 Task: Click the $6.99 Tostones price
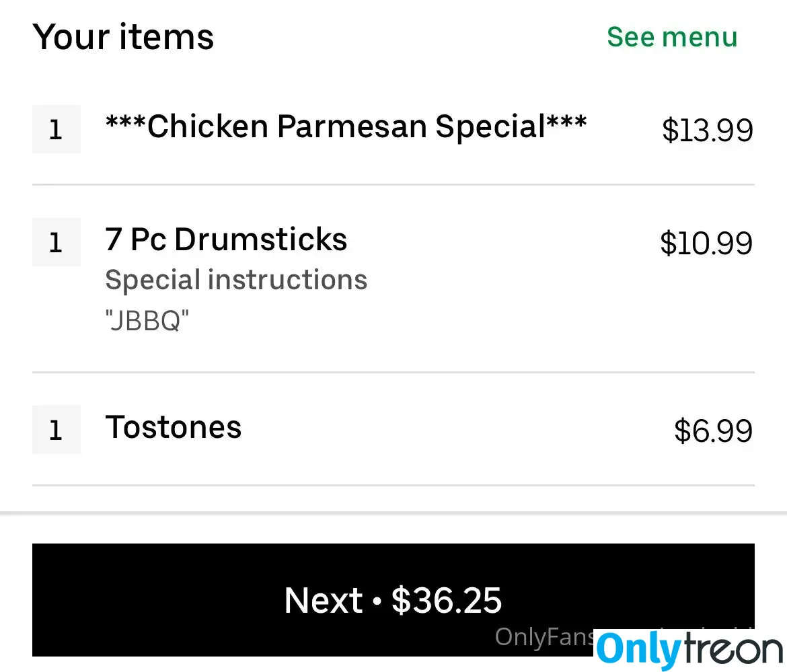click(713, 431)
